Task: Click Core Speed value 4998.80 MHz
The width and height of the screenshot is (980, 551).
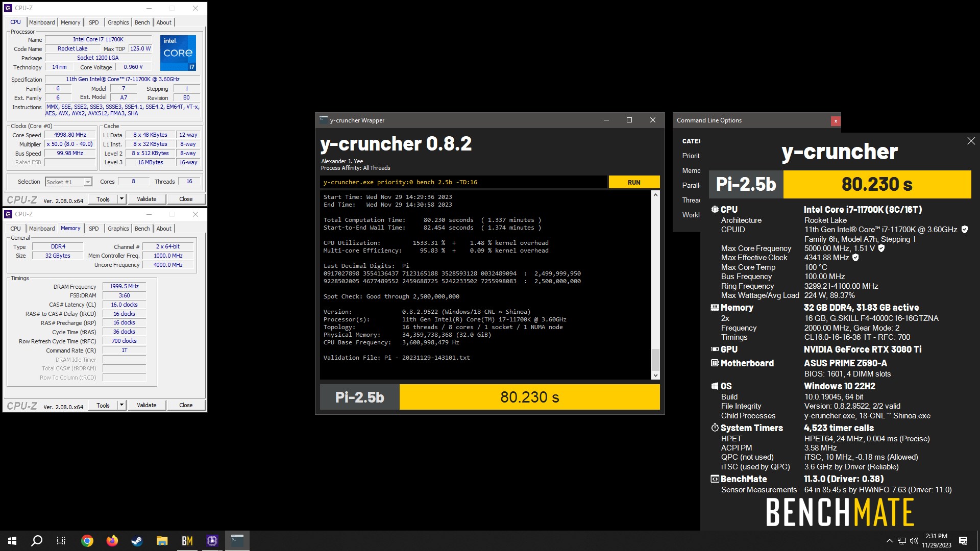Action: click(70, 135)
